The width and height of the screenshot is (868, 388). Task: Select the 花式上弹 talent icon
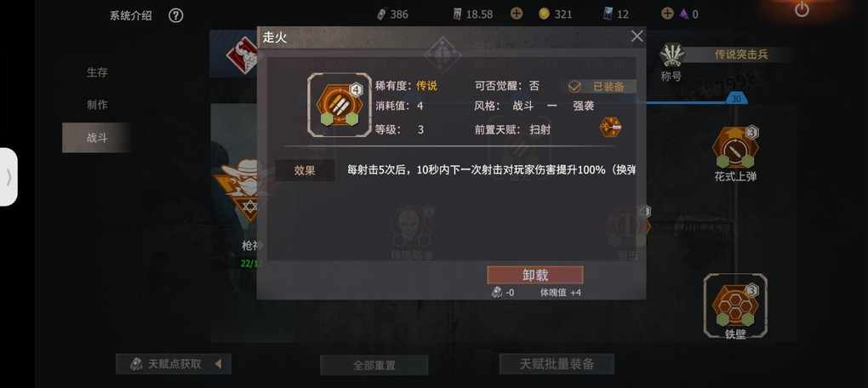click(735, 147)
